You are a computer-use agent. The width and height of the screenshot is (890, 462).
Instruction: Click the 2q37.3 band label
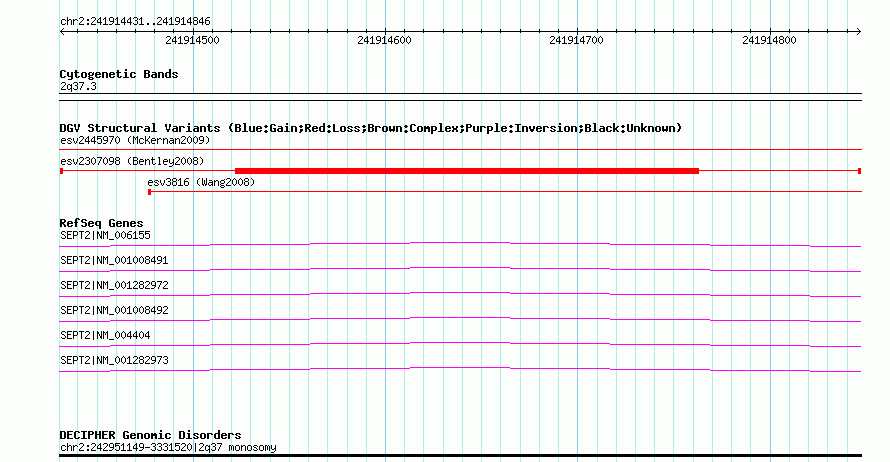(x=78, y=87)
